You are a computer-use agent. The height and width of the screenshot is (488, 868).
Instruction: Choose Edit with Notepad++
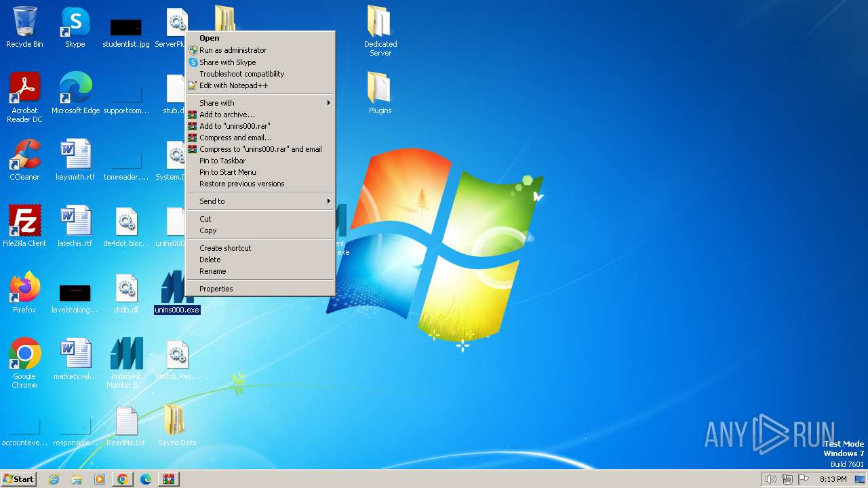(x=260, y=85)
